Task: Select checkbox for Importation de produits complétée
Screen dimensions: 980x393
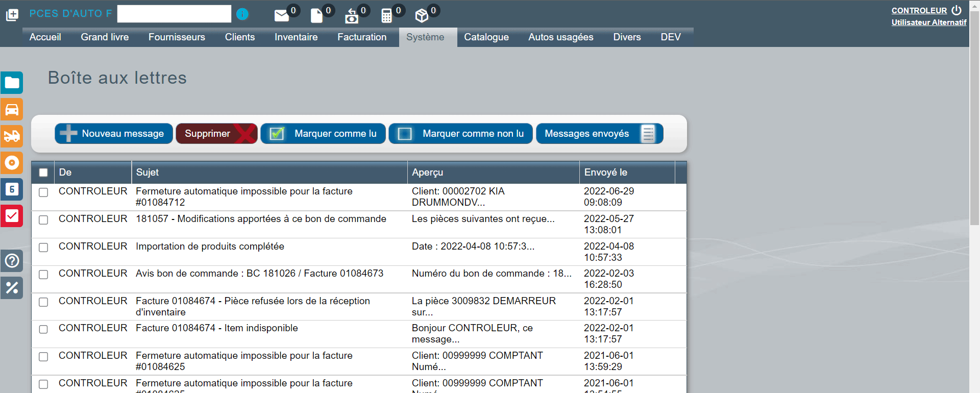Action: (x=43, y=248)
